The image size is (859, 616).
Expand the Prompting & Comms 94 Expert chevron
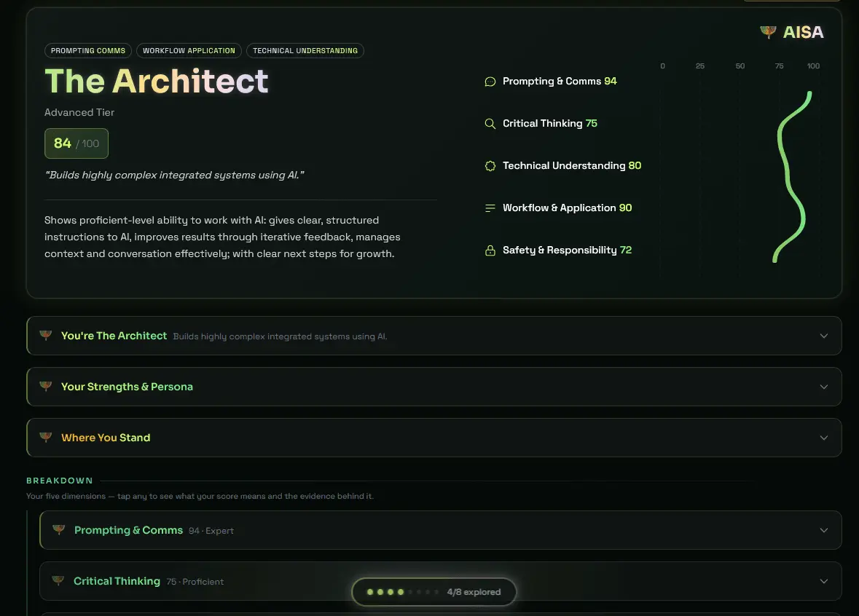pos(824,530)
